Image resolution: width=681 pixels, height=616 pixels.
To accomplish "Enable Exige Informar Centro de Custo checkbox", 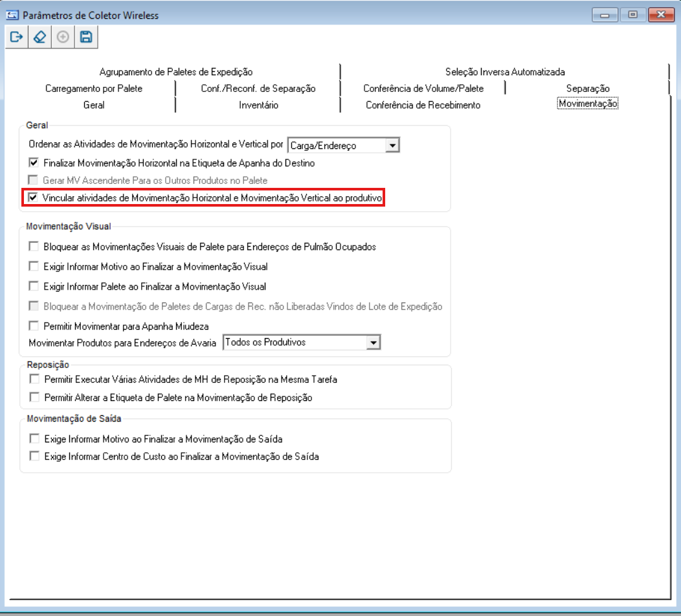I will point(34,455).
